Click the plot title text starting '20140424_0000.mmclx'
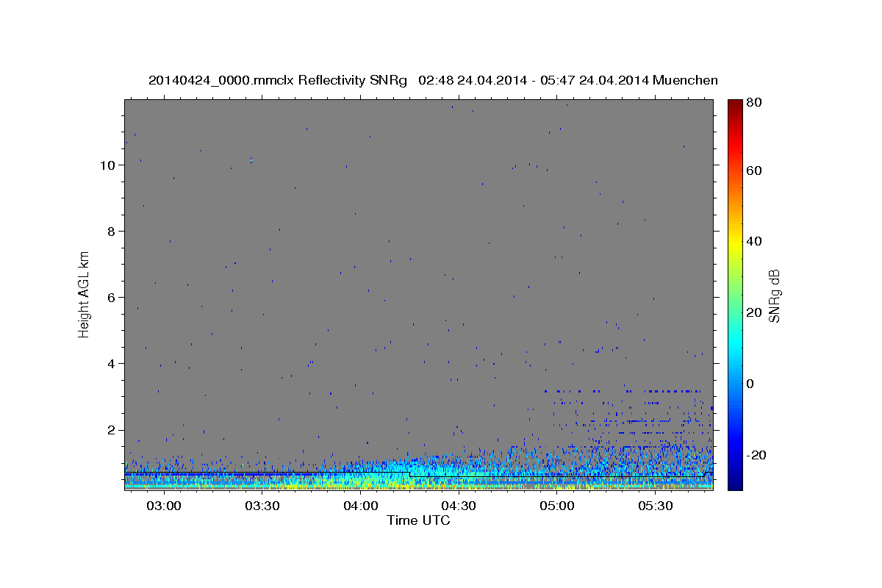Image resolution: width=882 pixels, height=588 pixels. 433,80
